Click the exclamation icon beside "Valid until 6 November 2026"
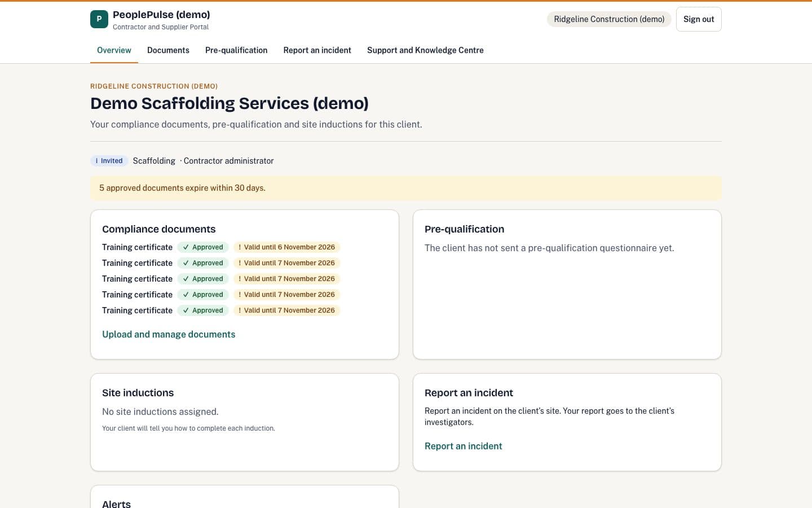The image size is (812, 508). pos(240,247)
